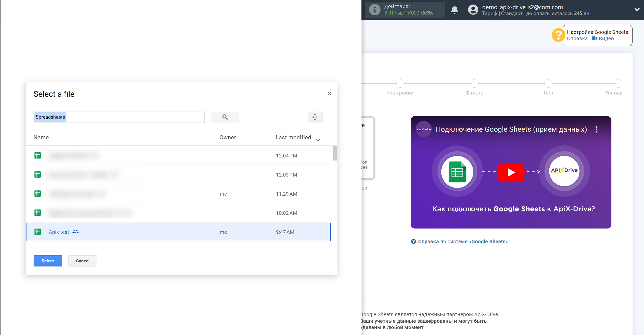Click the Тест step circle
644x335 pixels.
(x=548, y=84)
